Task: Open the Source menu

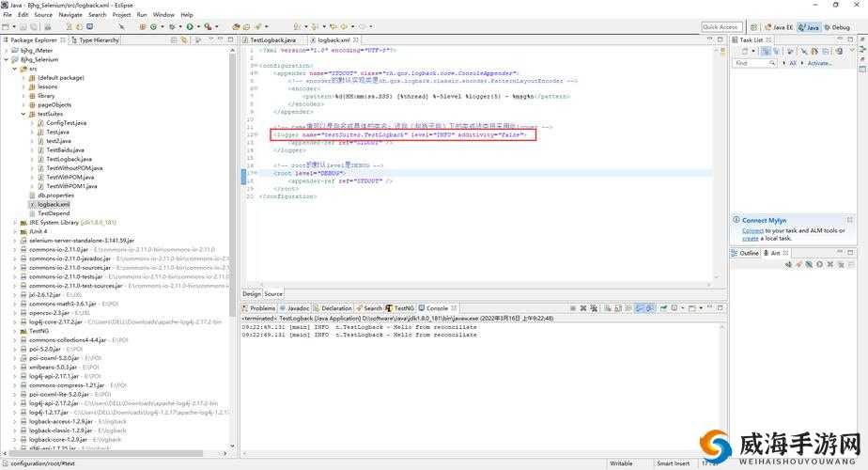Action: tap(43, 15)
